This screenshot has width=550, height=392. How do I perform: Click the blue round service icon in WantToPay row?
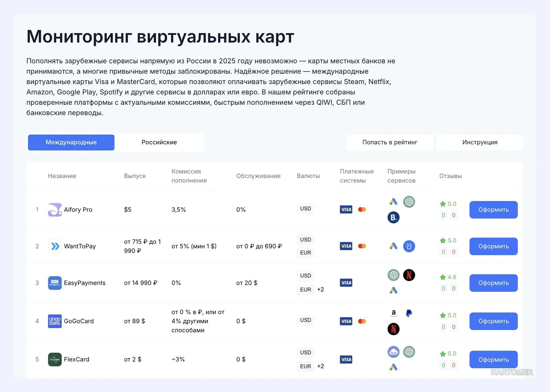pos(409,246)
